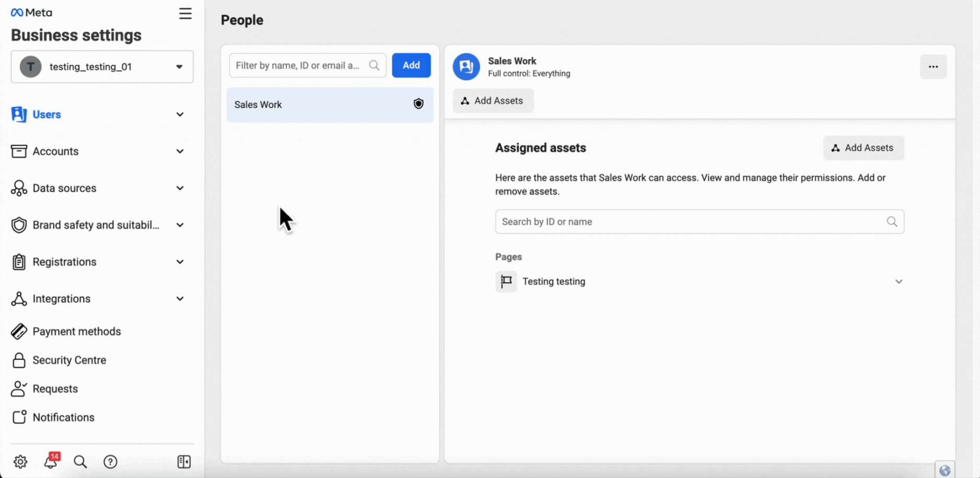Click the Filter by name, ID or email field
Viewport: 980px width, 478px height.
[307, 65]
